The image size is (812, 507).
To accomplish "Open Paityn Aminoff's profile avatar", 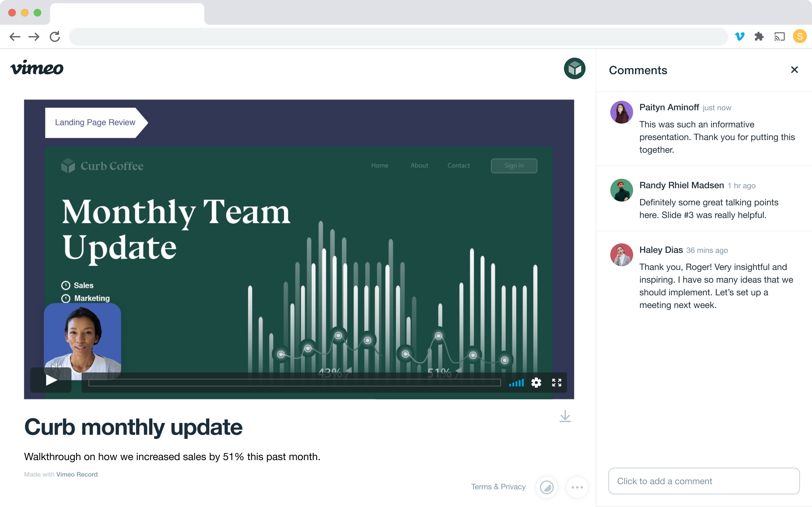I will click(621, 112).
